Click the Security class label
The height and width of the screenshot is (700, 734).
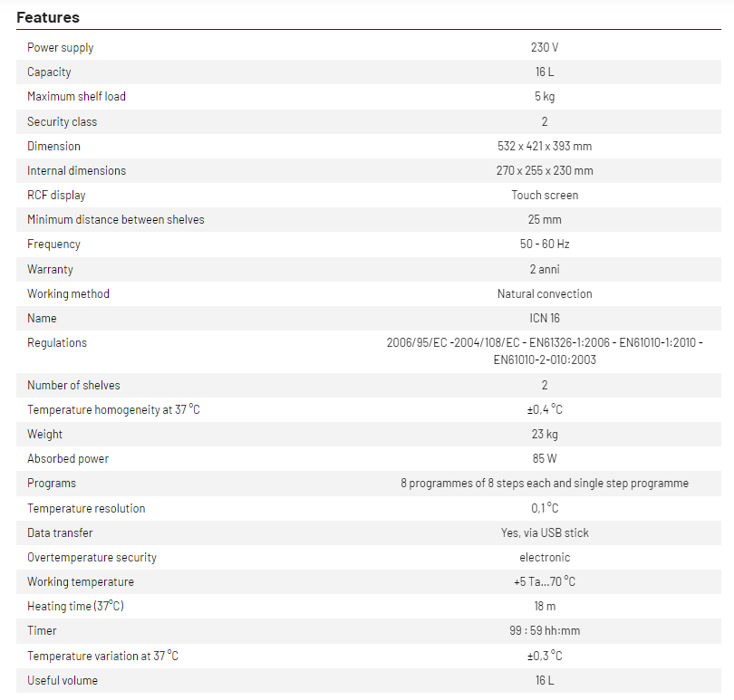coord(62,121)
